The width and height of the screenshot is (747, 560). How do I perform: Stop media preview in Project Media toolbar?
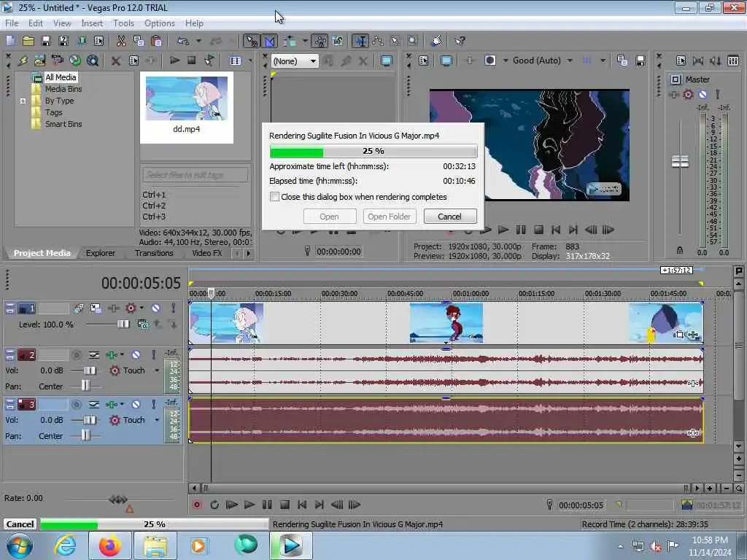click(x=192, y=61)
